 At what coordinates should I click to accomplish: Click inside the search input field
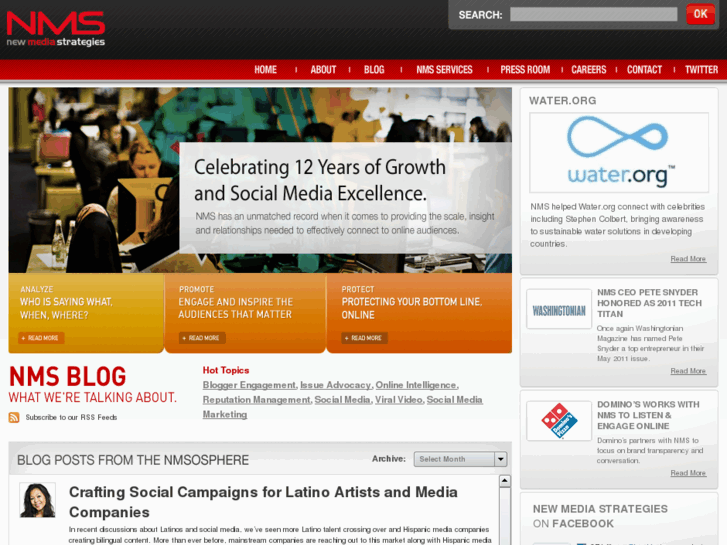coord(593,14)
